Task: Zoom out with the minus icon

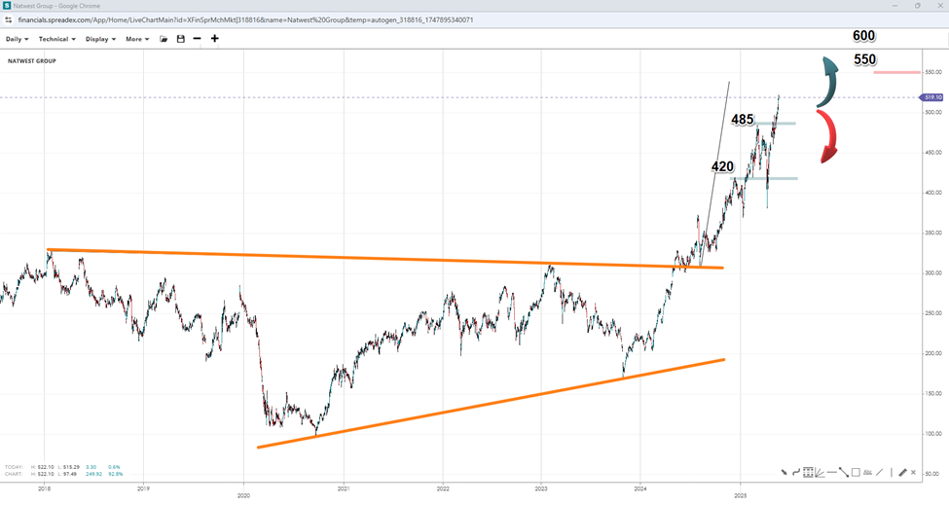Action: click(197, 39)
